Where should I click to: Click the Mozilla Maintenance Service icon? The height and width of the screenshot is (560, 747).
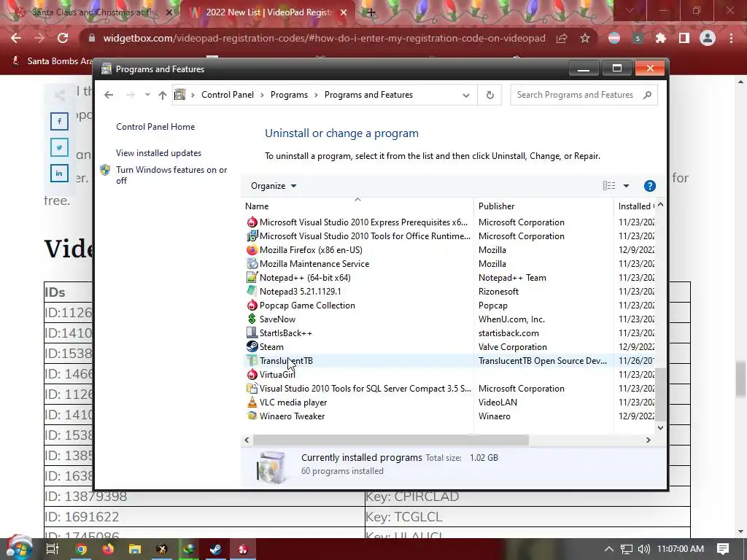coord(252,264)
